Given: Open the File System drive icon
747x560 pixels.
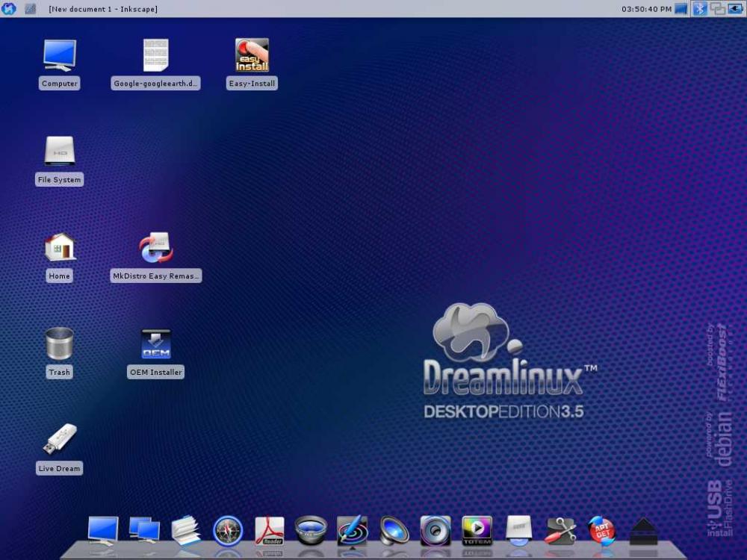Looking at the screenshot, I should click(60, 151).
